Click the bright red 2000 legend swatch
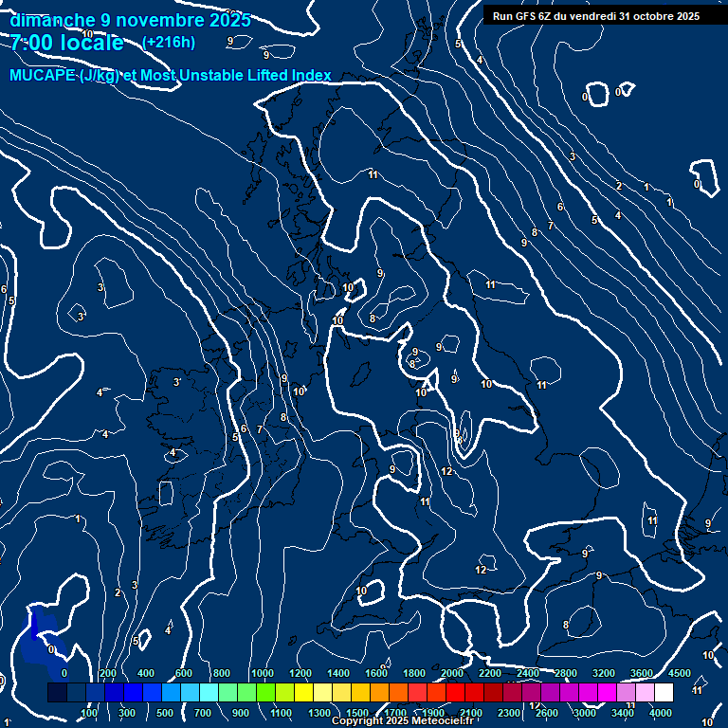728x728 pixels. (455, 693)
